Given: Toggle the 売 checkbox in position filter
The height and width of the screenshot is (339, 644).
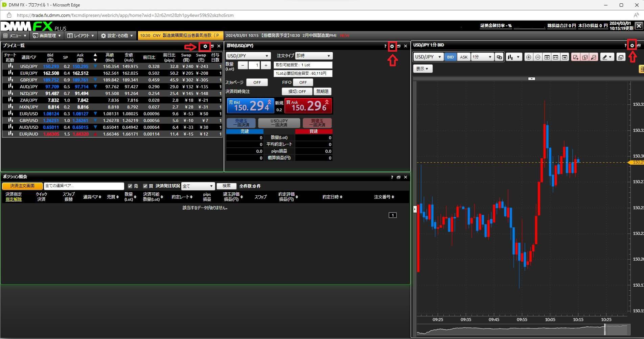Looking at the screenshot, I should [x=130, y=186].
